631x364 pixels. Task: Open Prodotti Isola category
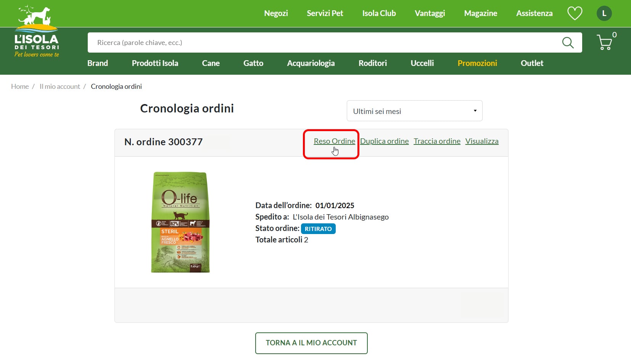155,63
